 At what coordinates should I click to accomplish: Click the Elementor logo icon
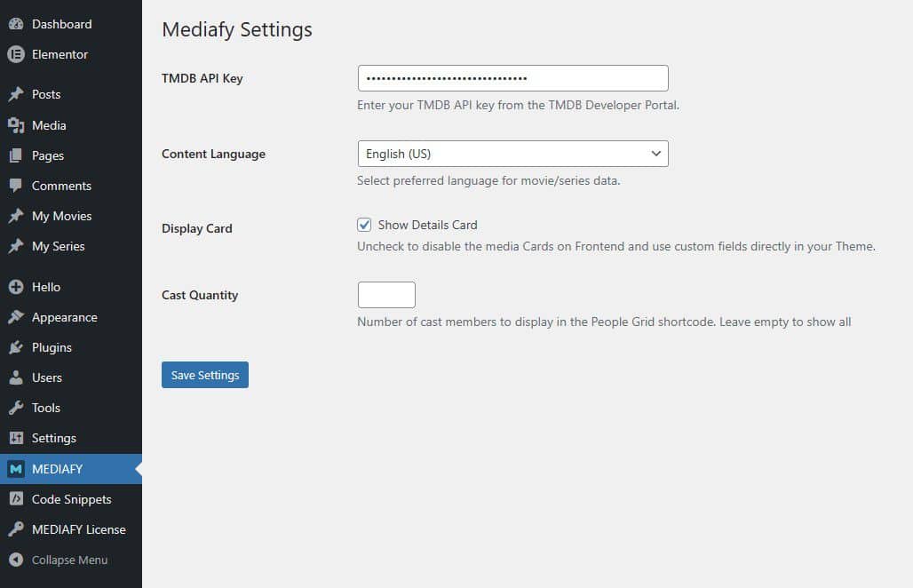[16, 54]
